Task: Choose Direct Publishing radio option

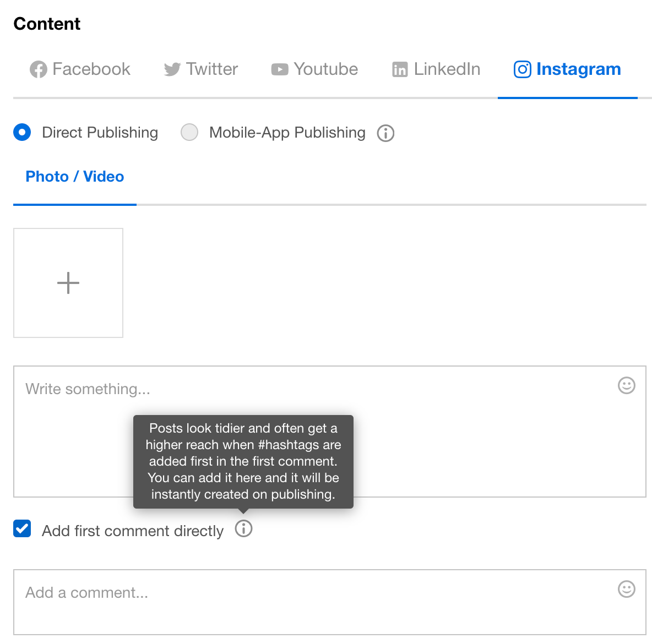Action: click(x=22, y=133)
